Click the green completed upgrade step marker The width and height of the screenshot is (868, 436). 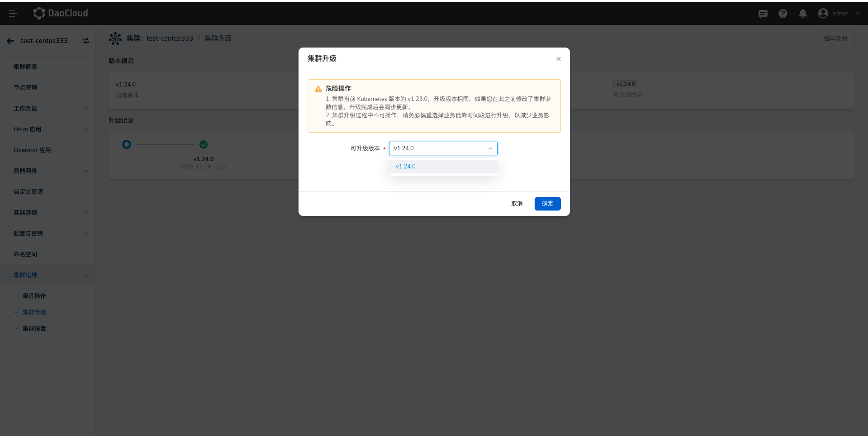pos(204,144)
